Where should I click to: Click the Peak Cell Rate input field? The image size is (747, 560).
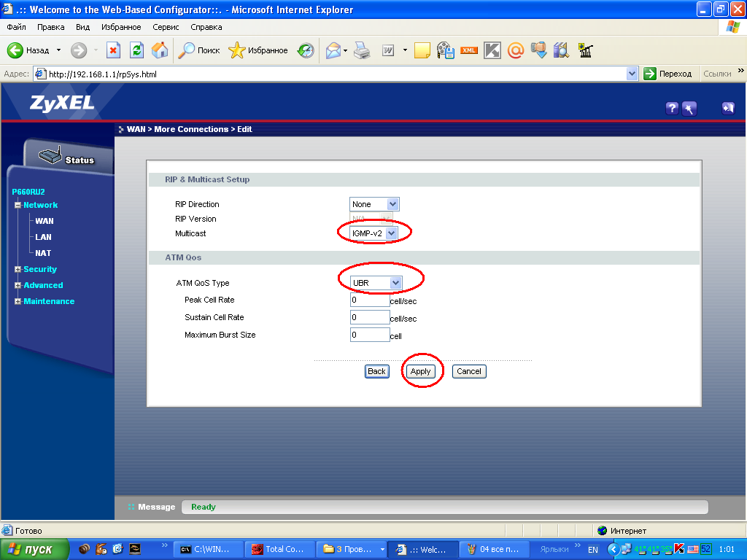click(x=369, y=300)
